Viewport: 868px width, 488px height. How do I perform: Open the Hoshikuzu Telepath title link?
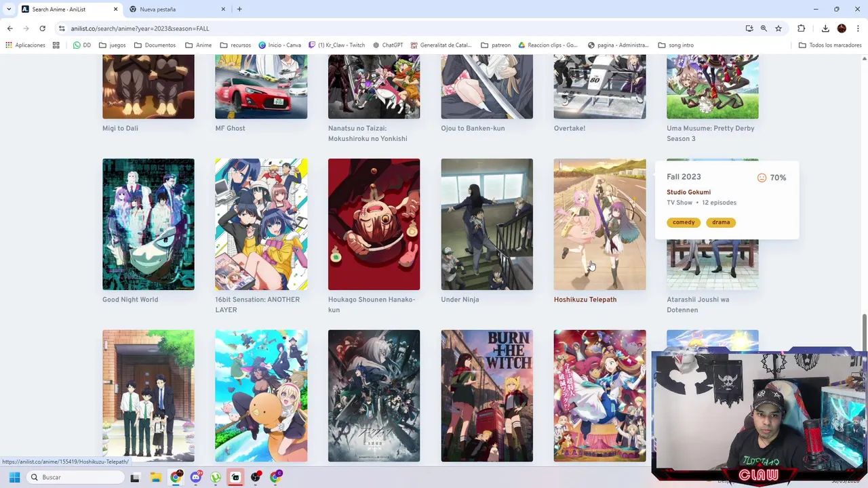585,300
